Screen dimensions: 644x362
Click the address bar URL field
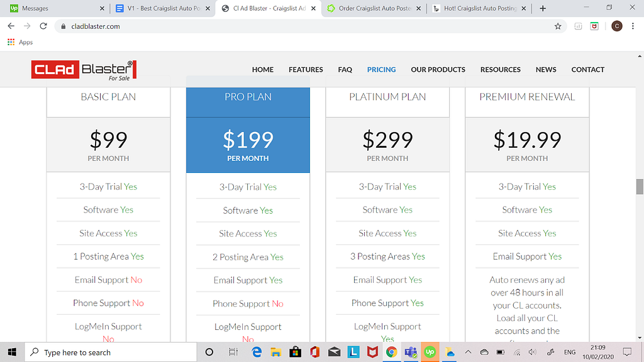310,26
